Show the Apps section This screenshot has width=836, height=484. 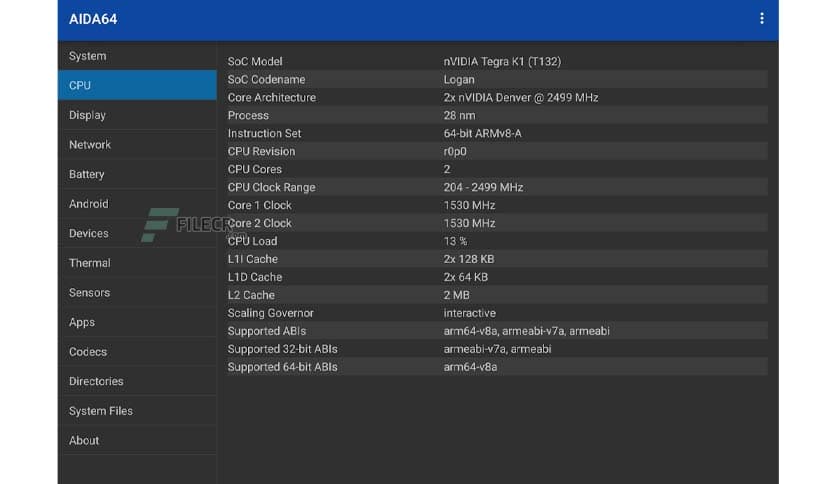tap(137, 322)
